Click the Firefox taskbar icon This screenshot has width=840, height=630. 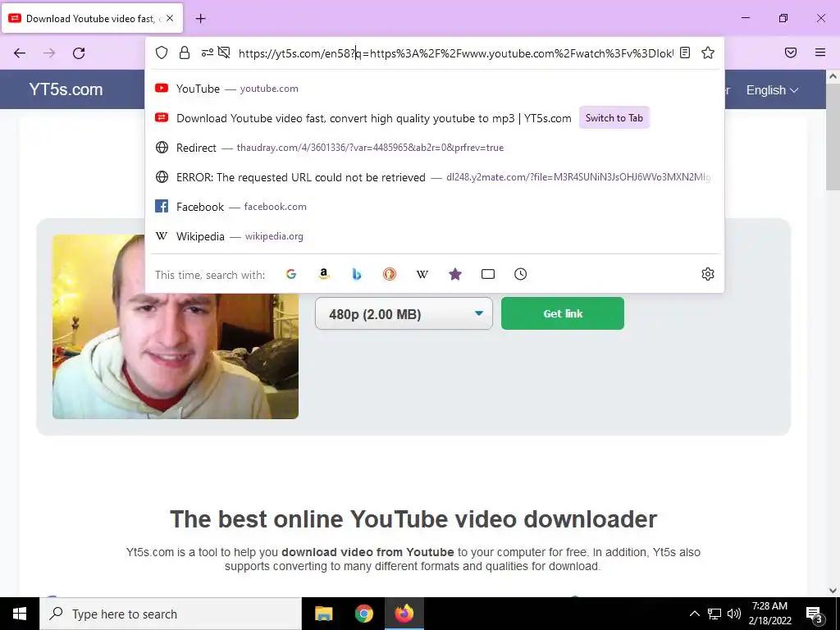[x=404, y=614]
